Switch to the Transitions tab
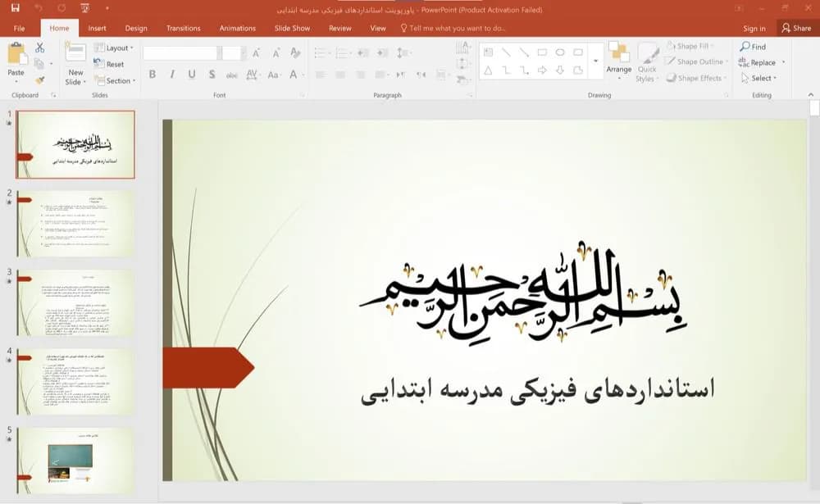Image resolution: width=820 pixels, height=504 pixels. (x=184, y=28)
